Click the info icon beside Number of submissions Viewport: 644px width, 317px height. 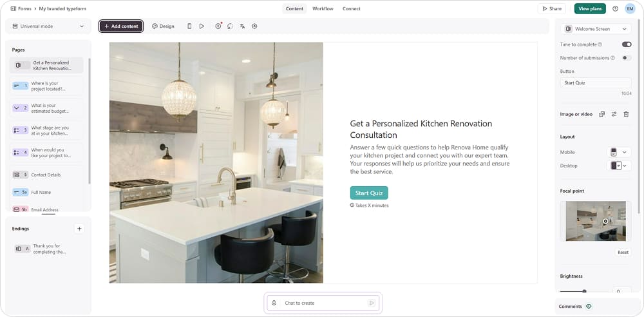(x=613, y=58)
